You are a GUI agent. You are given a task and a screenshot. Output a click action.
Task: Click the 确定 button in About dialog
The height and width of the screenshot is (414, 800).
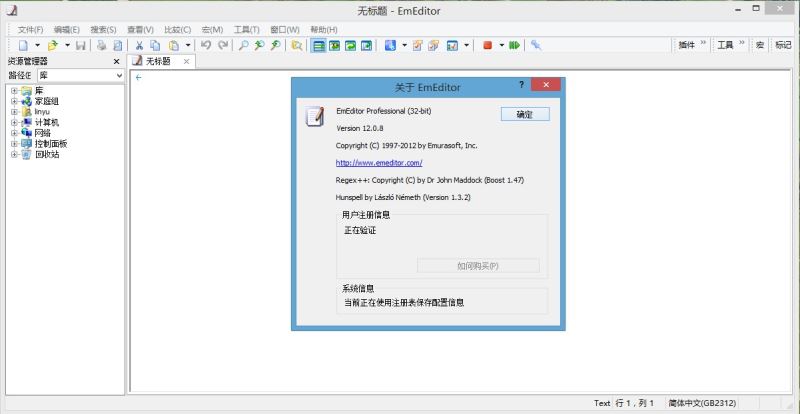tap(525, 114)
